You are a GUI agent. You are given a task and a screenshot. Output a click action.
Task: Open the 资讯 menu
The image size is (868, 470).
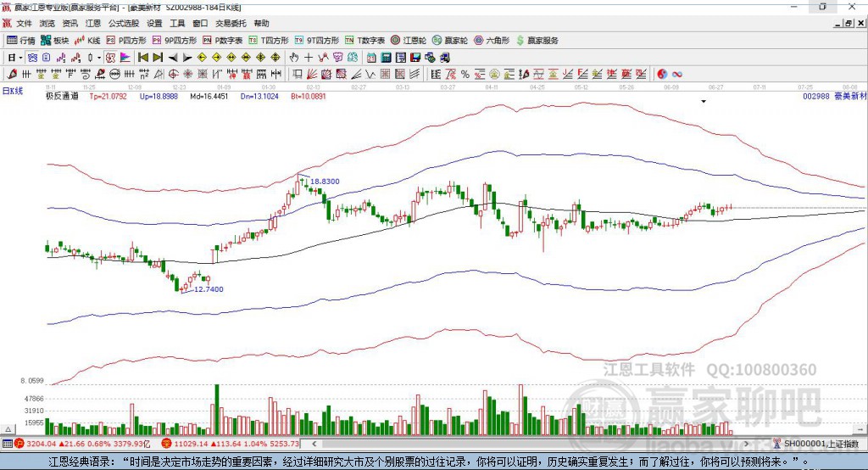[x=70, y=23]
